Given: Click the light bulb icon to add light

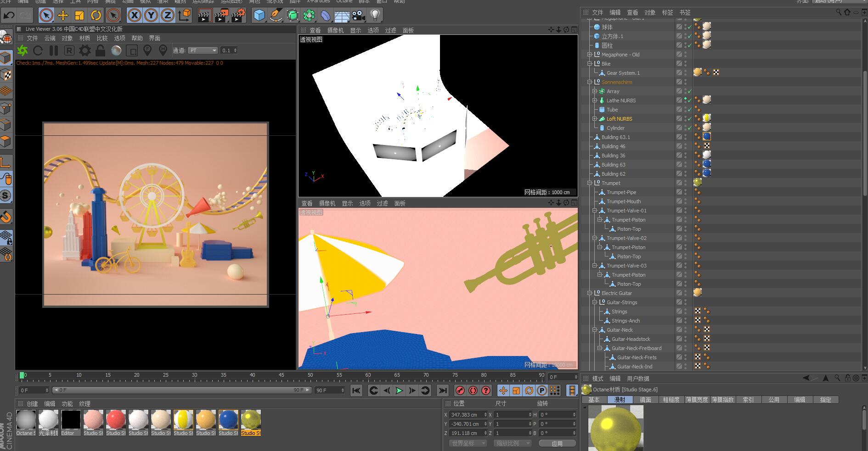Looking at the screenshot, I should point(375,16).
